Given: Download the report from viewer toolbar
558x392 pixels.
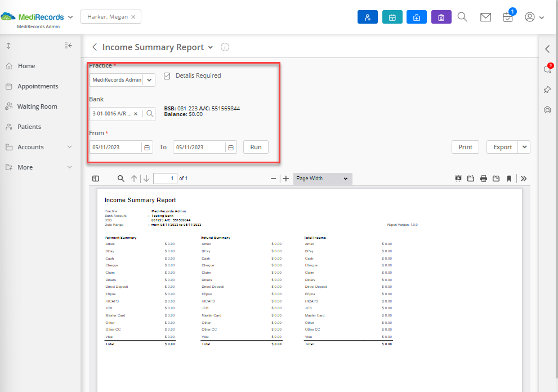Looking at the screenshot, I should [x=496, y=179].
